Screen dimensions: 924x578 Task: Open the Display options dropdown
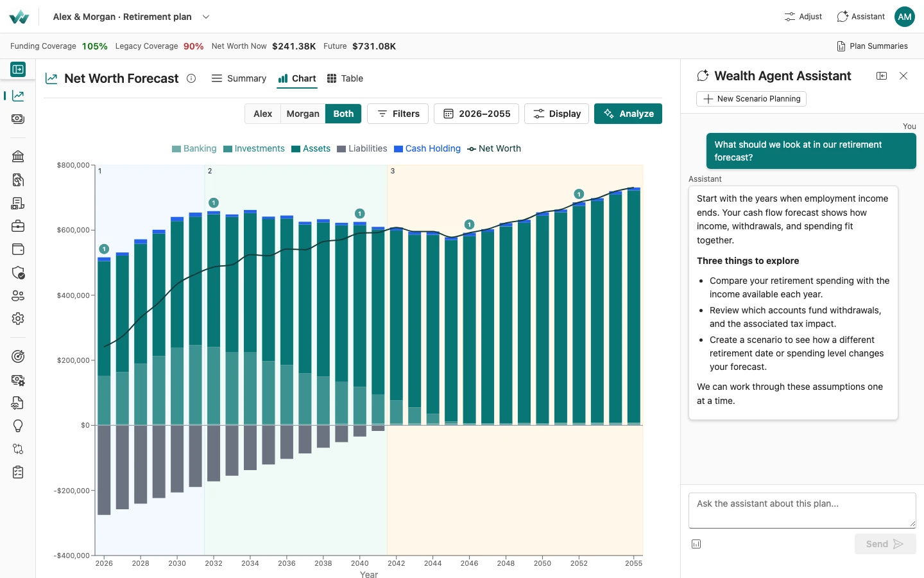[x=556, y=114]
